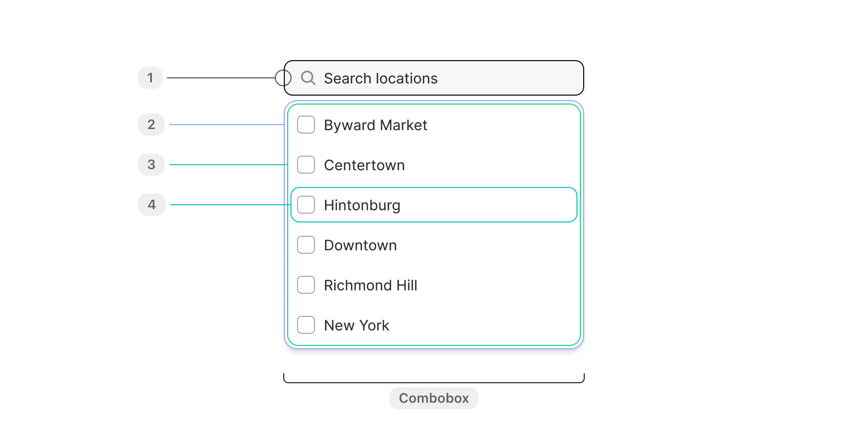Screen dimensions: 868x445
Task: Tick the Richmond Hill checkbox
Action: 306,285
